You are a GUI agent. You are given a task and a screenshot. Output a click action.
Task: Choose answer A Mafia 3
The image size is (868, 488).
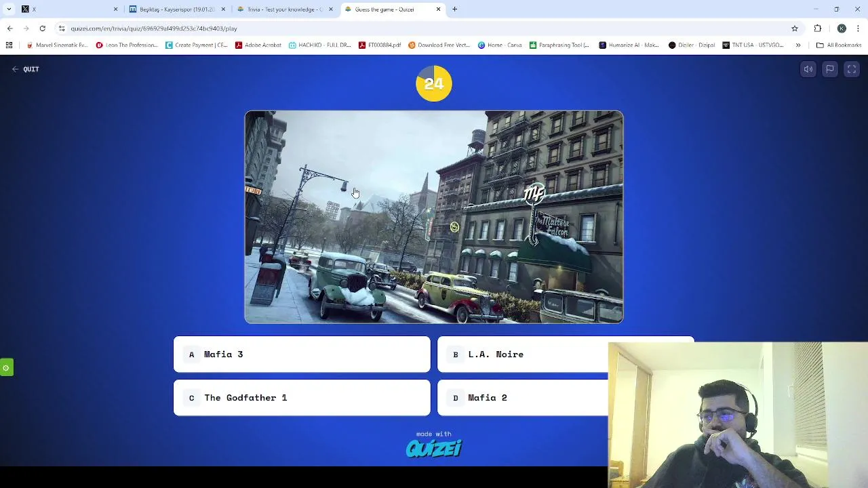point(302,354)
